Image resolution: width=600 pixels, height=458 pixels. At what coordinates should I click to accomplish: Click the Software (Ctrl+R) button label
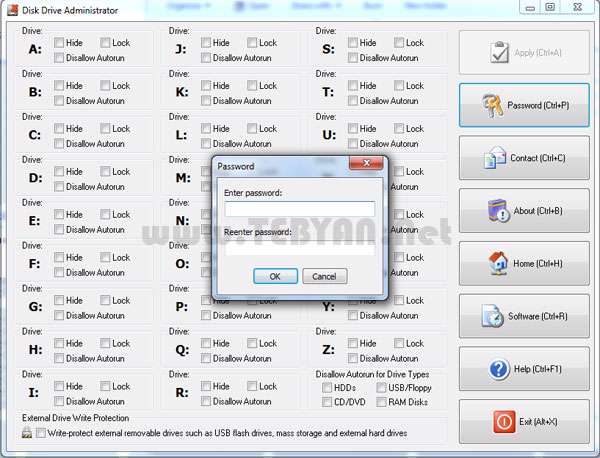[538, 316]
